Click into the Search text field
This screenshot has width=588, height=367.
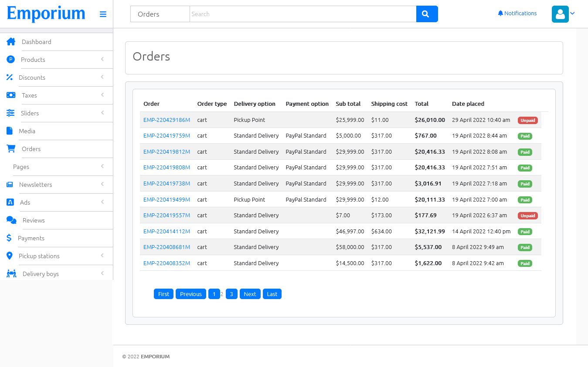pyautogui.click(x=302, y=14)
